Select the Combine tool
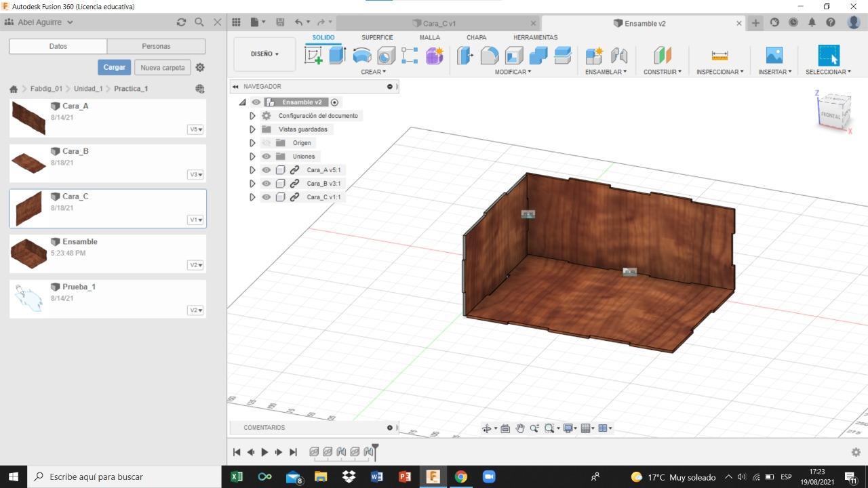The image size is (868, 488). tap(538, 56)
